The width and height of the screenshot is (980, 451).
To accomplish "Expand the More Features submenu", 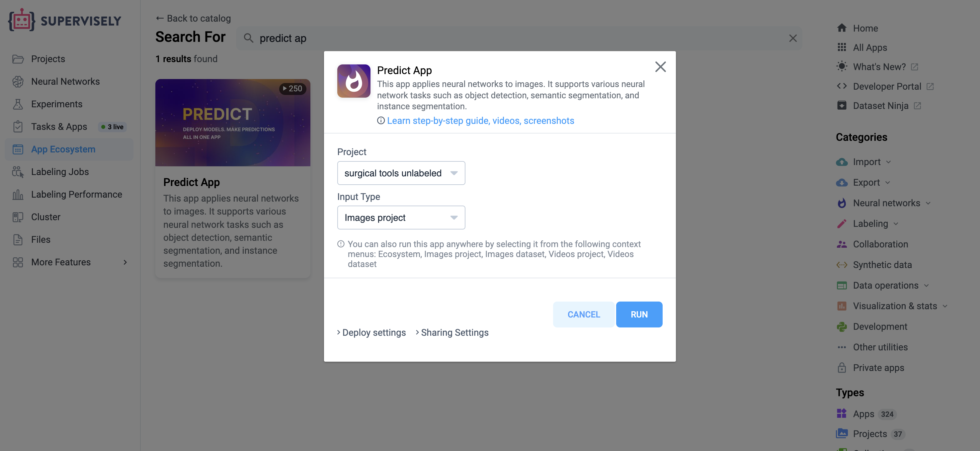I will [69, 262].
